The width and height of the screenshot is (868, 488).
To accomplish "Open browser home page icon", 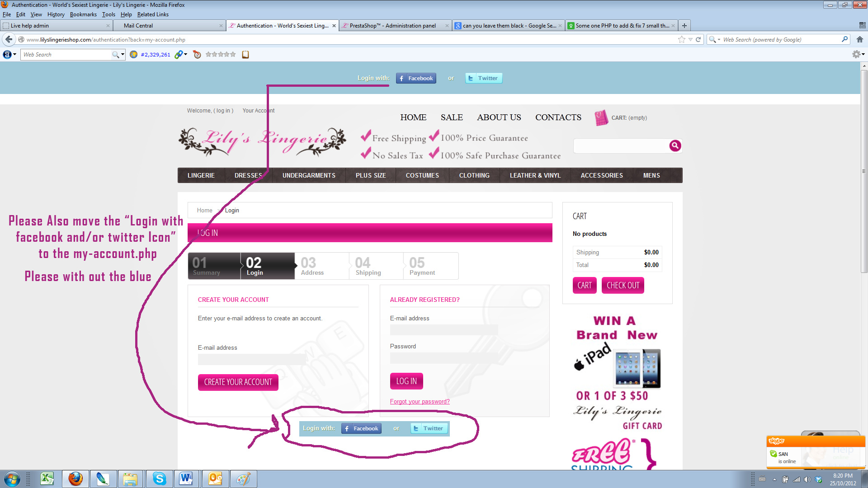I will pos(859,40).
